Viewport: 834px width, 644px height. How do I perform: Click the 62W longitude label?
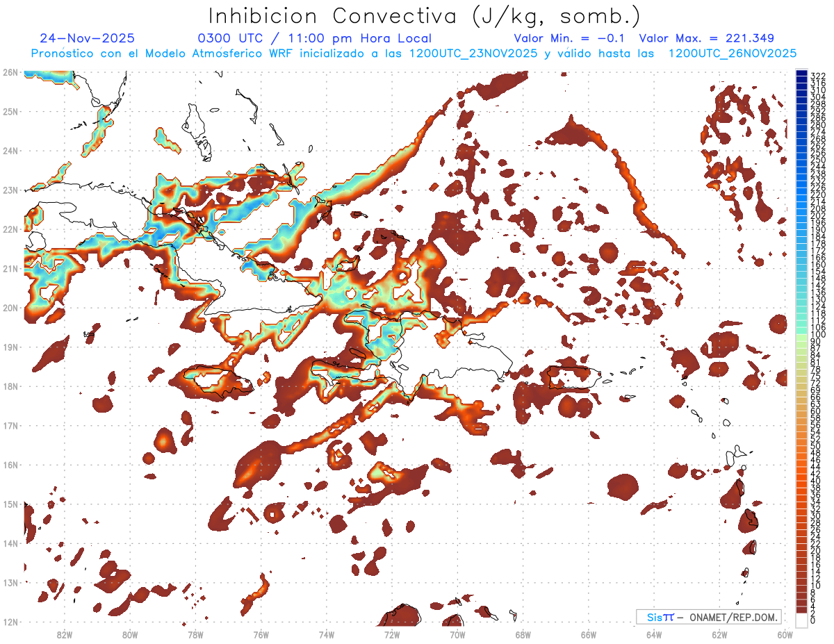point(720,634)
